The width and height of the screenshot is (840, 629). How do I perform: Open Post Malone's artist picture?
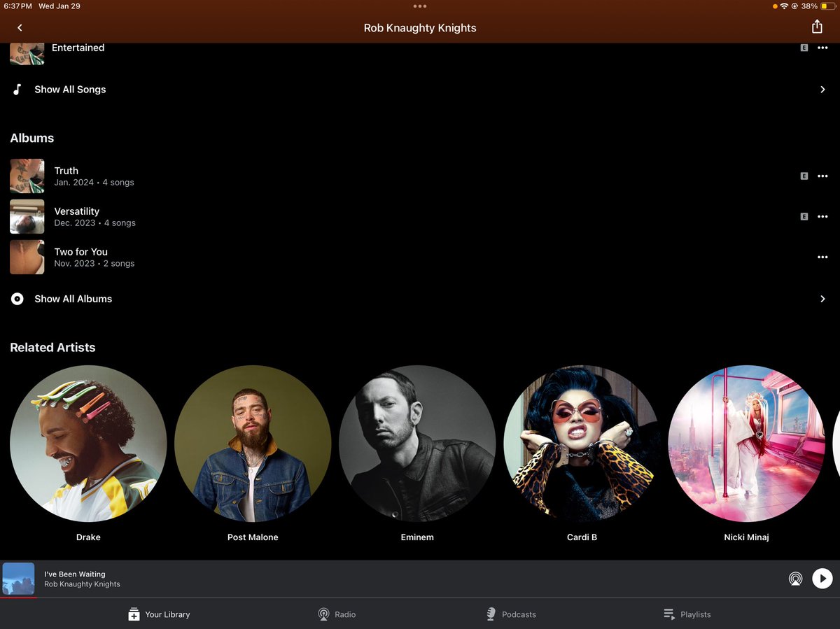[x=253, y=444]
